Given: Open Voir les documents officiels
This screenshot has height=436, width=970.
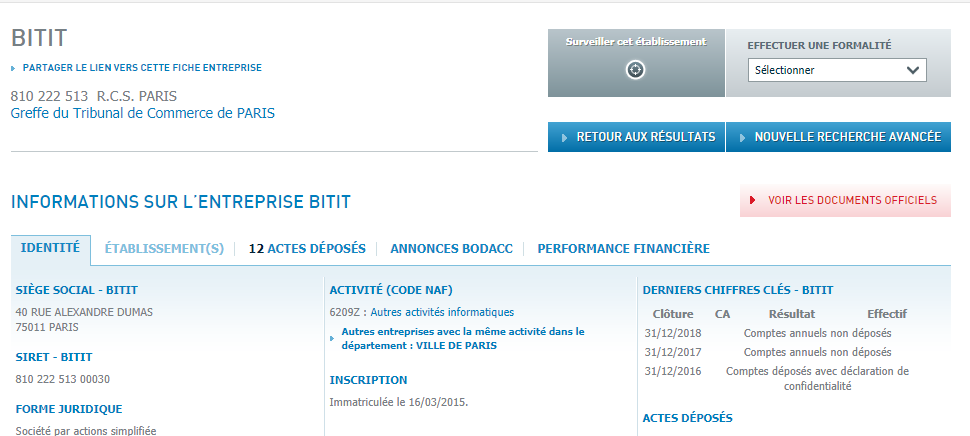Looking at the screenshot, I should tap(845, 200).
